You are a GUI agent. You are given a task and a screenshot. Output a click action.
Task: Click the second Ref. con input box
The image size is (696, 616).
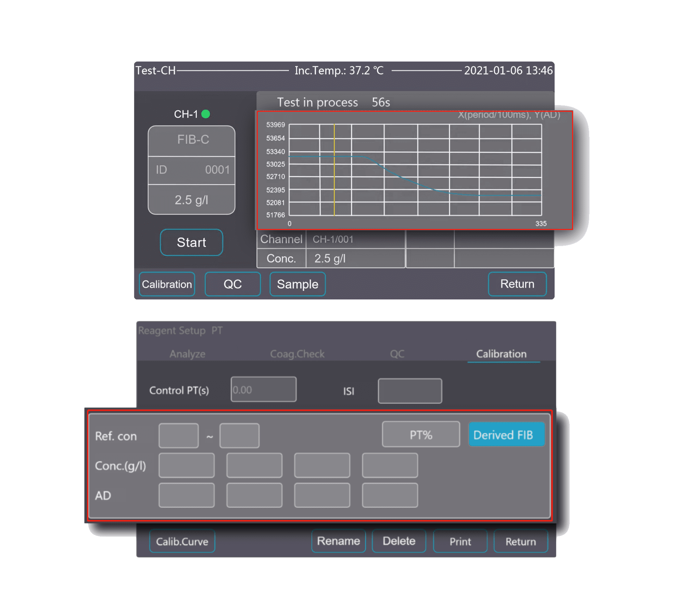click(x=239, y=436)
